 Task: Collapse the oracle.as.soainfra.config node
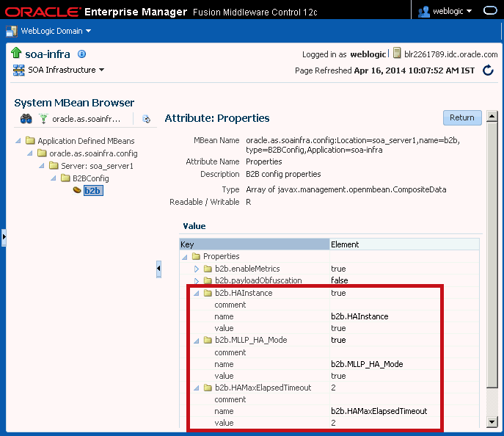point(30,153)
